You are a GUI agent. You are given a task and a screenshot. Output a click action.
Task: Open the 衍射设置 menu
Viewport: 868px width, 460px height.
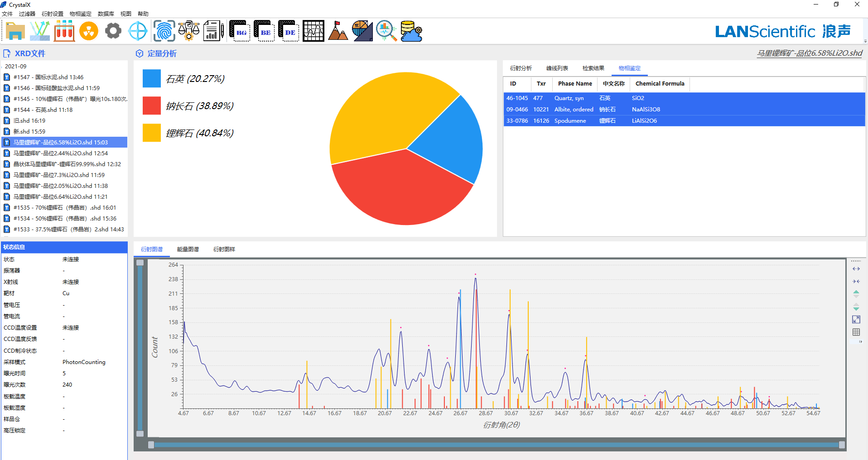tap(53, 14)
